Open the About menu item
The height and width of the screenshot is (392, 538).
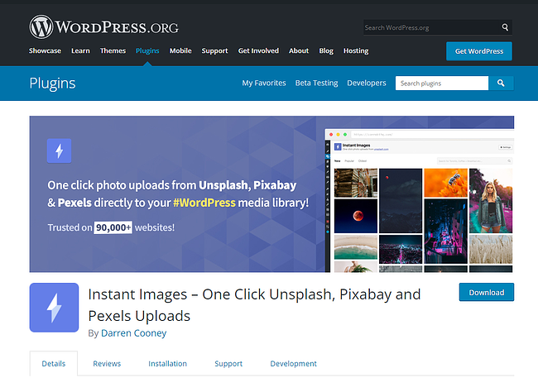tap(299, 50)
